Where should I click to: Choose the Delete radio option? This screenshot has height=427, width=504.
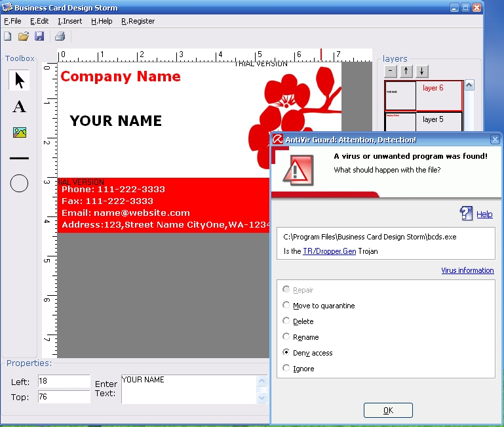286,321
